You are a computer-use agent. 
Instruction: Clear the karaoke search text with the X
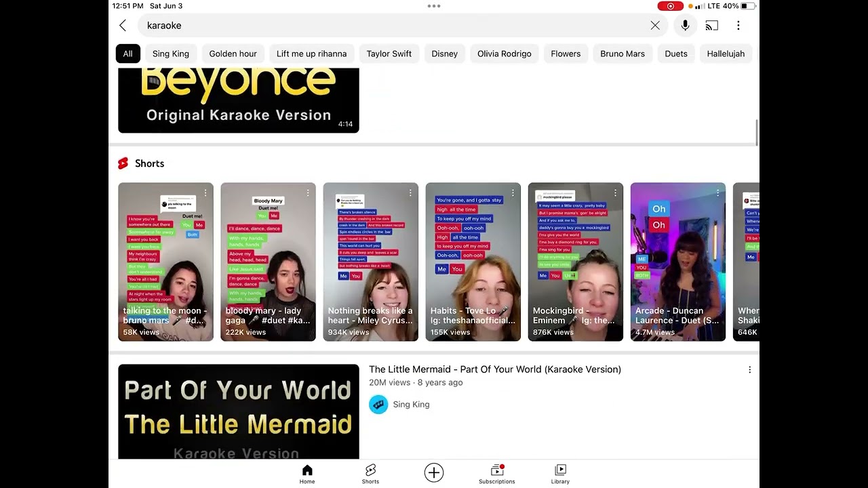pos(655,26)
